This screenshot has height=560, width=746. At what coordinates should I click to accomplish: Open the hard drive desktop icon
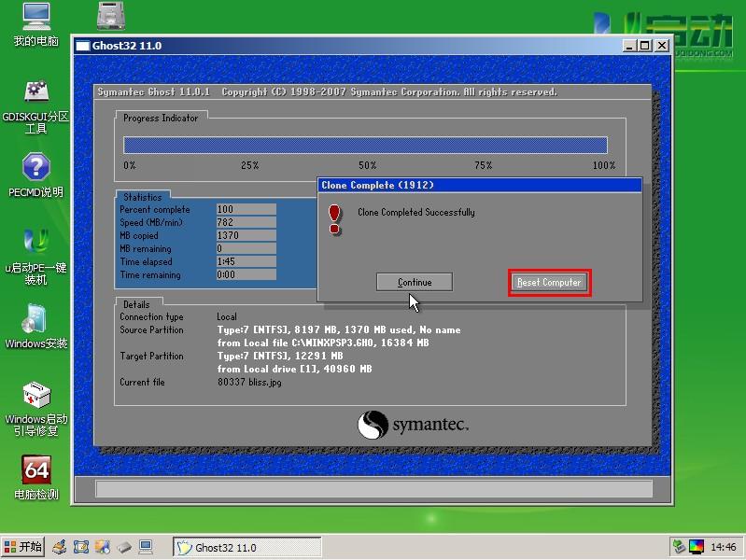(112, 16)
